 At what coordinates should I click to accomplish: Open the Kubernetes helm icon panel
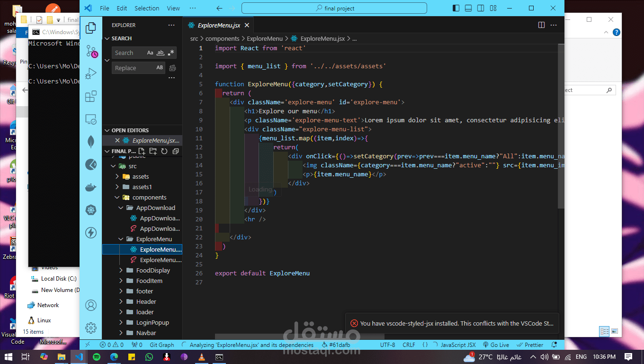91,210
